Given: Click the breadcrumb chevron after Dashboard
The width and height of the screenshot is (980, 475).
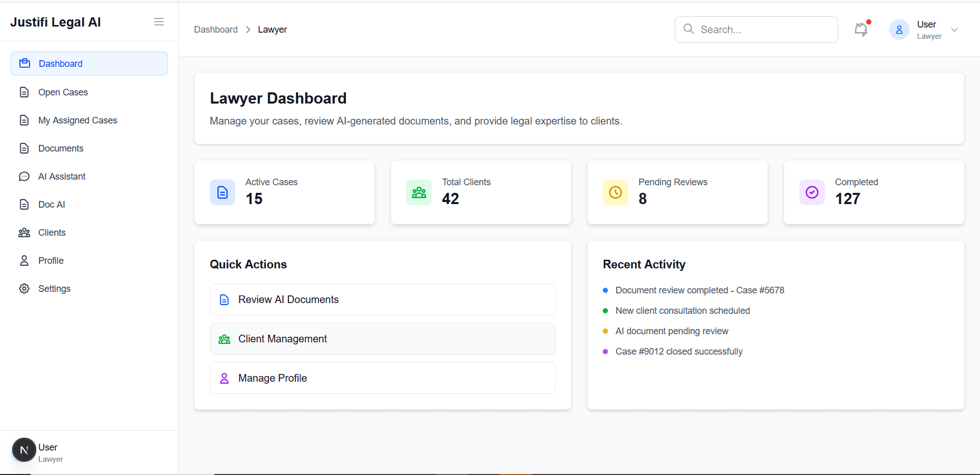Looking at the screenshot, I should pyautogui.click(x=248, y=30).
